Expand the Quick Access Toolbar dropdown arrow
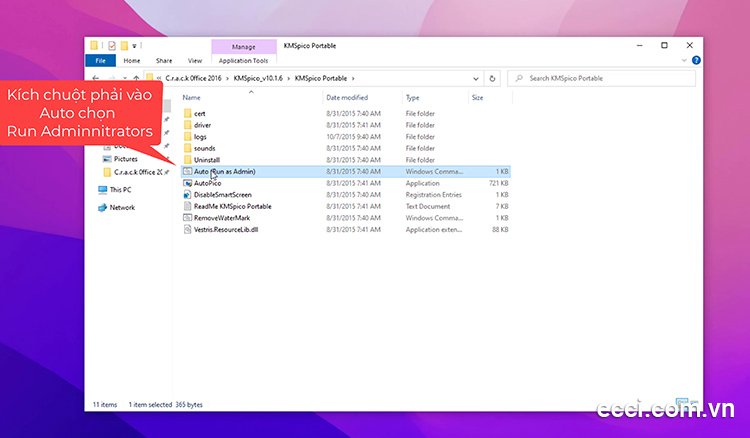 pyautogui.click(x=136, y=45)
